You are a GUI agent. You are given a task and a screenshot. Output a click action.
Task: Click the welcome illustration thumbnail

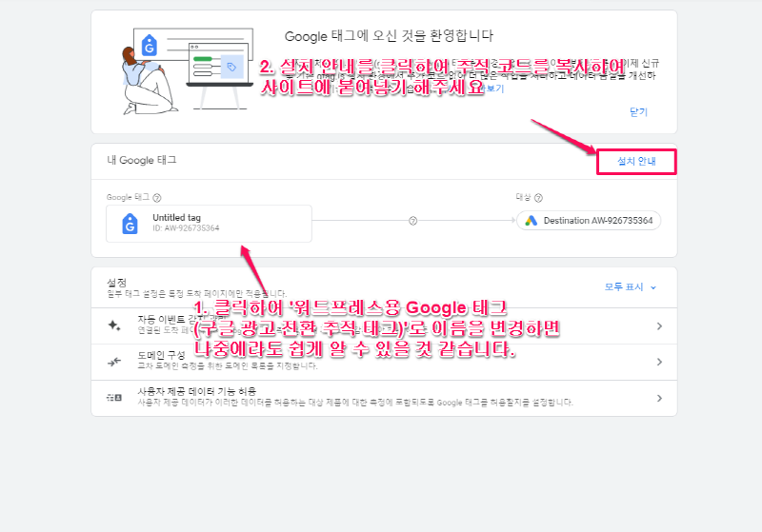tap(187, 70)
